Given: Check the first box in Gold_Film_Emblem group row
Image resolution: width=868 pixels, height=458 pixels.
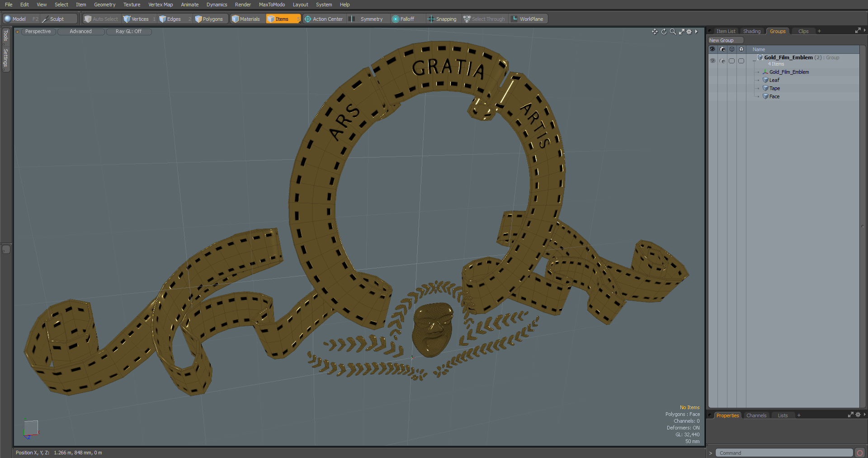Looking at the screenshot, I should pyautogui.click(x=732, y=61).
